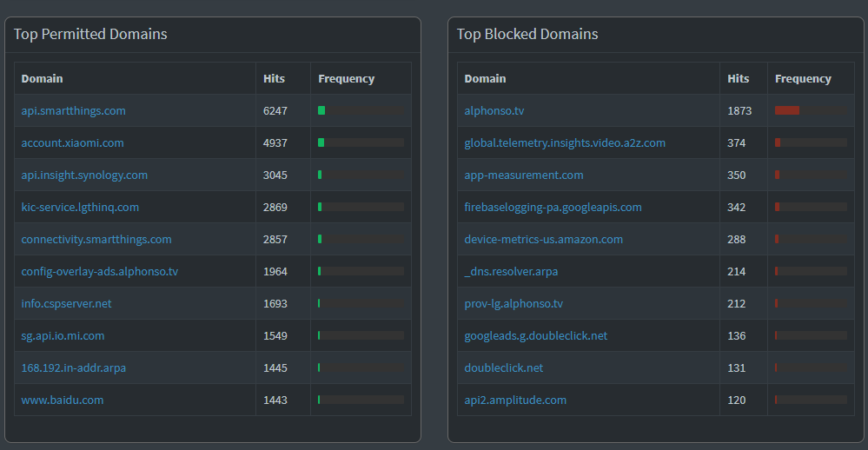Open the account.xiaomi.com permitted domain
The width and height of the screenshot is (868, 450).
pos(72,142)
